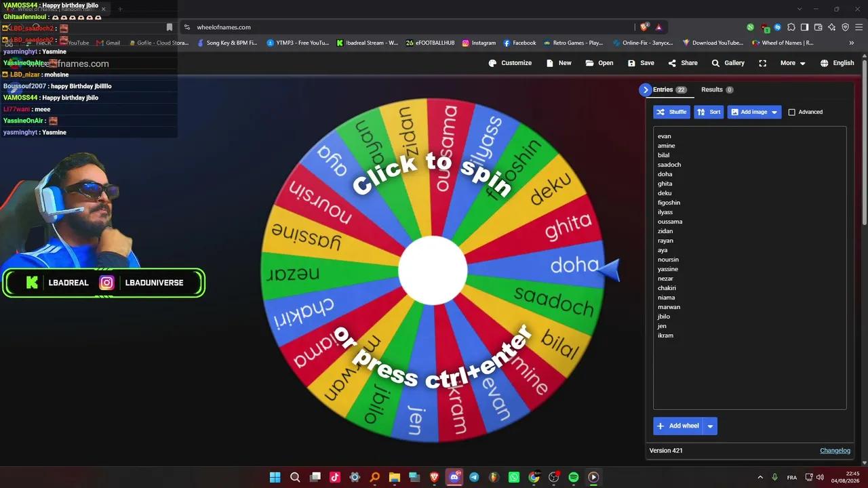Open the browser hamburger menu
This screenshot has width=868, height=488.
(x=859, y=27)
